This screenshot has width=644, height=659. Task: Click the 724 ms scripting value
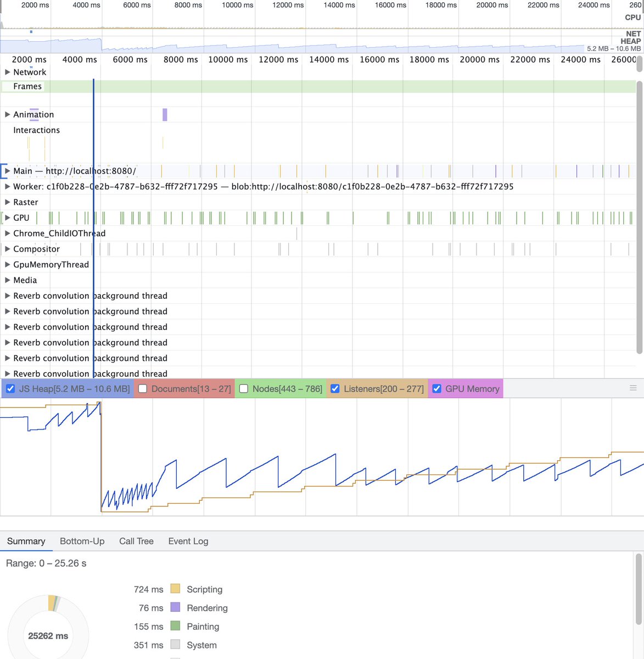(148, 589)
